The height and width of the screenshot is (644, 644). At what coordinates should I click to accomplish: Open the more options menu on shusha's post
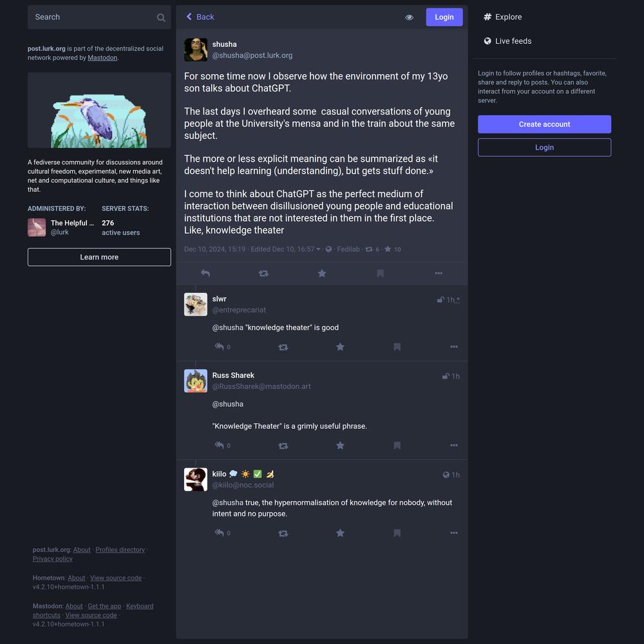(439, 273)
